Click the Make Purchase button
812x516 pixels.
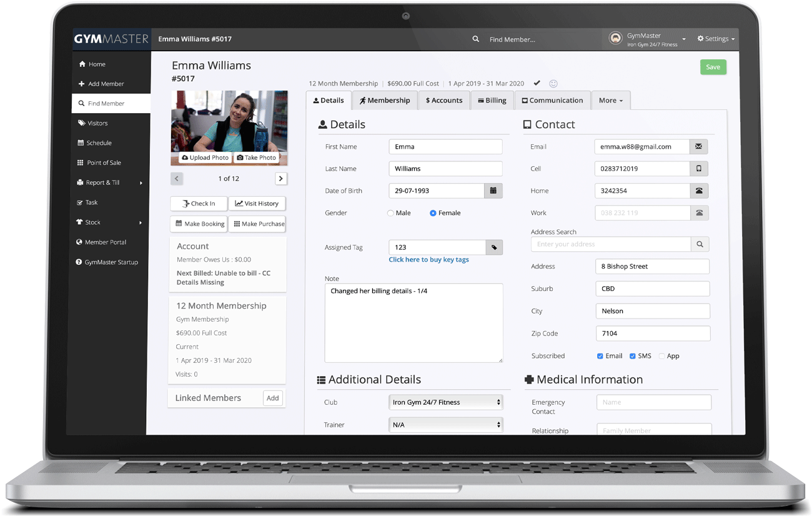(257, 224)
